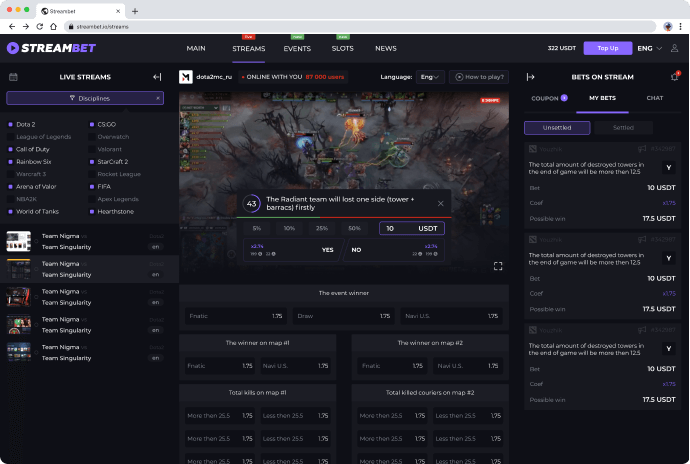The height and width of the screenshot is (464, 690).
Task: Clear the Disciplines filter with X
Action: (x=158, y=98)
